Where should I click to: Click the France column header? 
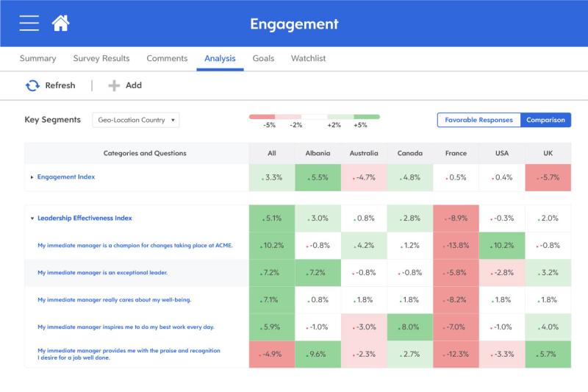point(456,153)
